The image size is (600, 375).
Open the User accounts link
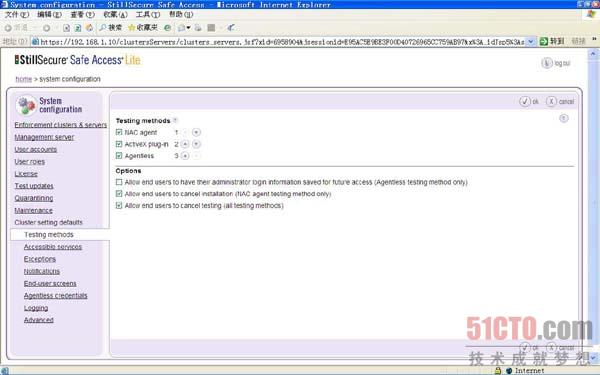click(x=36, y=149)
